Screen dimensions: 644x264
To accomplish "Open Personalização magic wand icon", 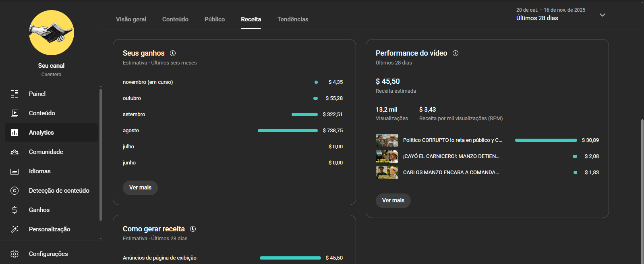I will point(14,229).
